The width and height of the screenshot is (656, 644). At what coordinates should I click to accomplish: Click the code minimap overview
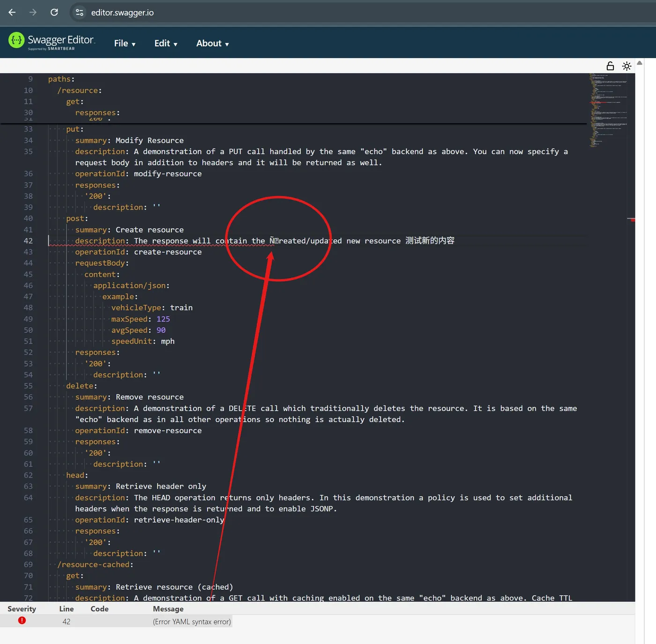click(x=609, y=110)
